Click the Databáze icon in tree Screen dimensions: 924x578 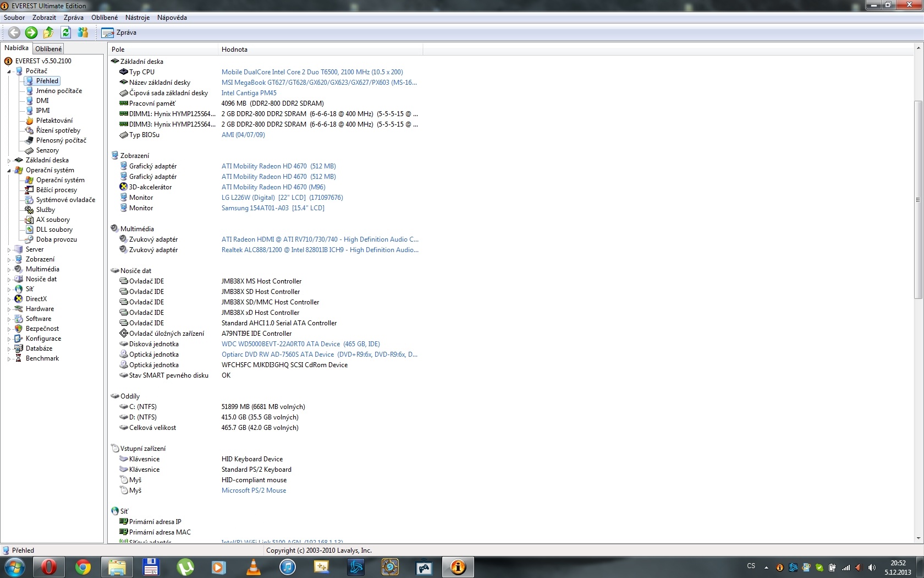click(19, 348)
